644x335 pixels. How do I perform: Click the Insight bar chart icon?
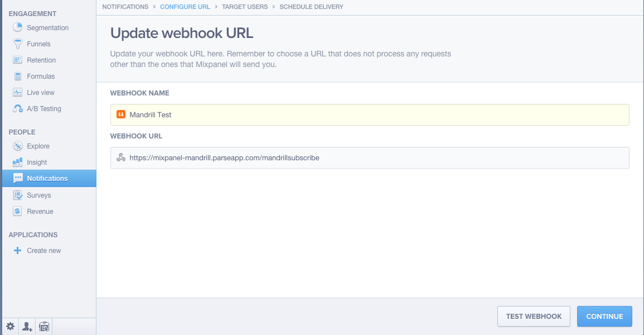pyautogui.click(x=18, y=162)
